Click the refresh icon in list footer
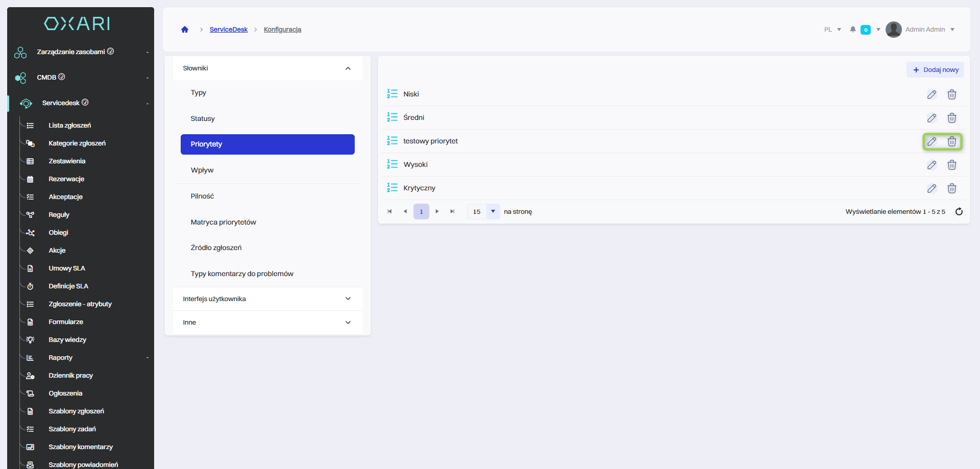 (959, 212)
